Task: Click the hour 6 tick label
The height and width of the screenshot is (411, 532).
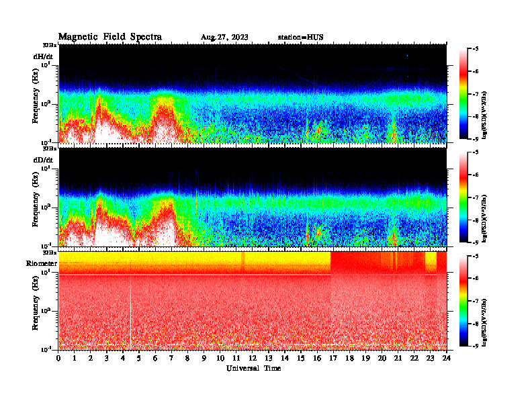Action: tap(155, 358)
